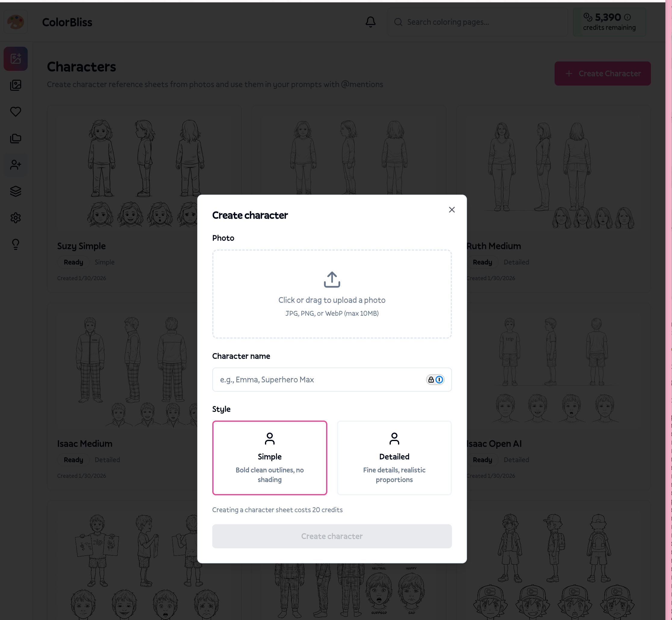
Task: Click the ColorBliss palette logo
Action: coord(16,22)
